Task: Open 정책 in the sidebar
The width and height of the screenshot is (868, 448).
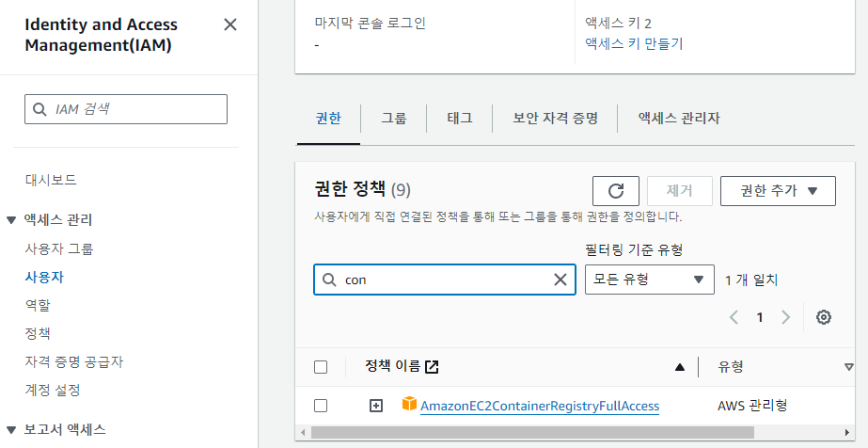Action: (x=38, y=333)
